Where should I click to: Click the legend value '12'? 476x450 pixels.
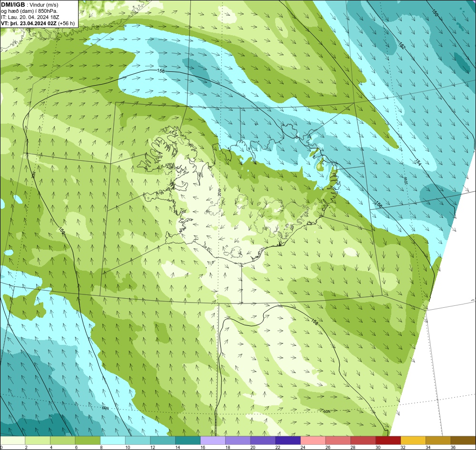click(153, 447)
